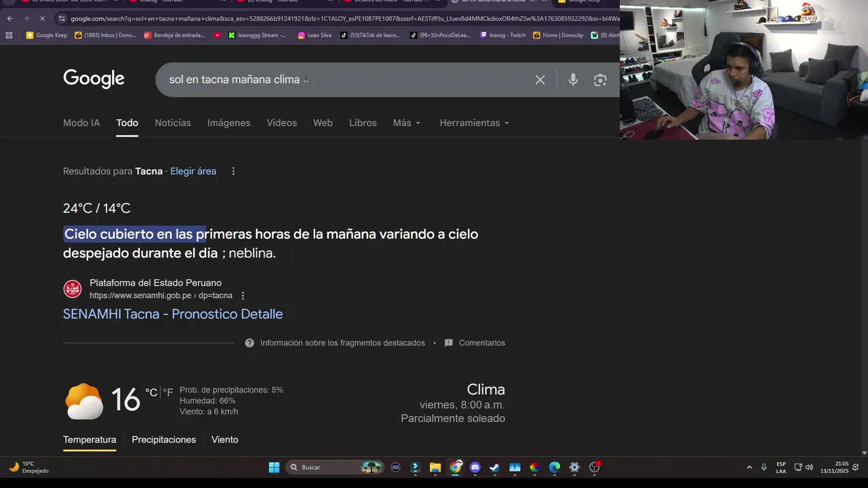
Task: Click the system tray microphone icon
Action: coord(764,467)
